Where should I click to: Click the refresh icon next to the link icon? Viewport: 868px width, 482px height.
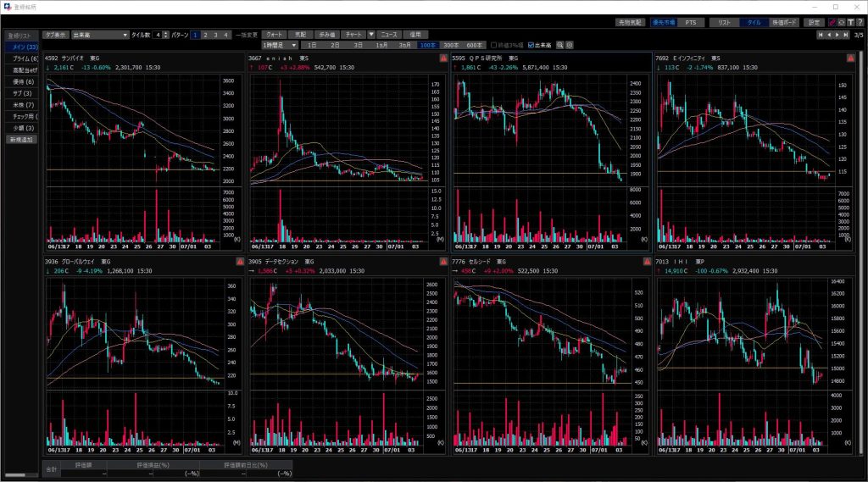(840, 22)
